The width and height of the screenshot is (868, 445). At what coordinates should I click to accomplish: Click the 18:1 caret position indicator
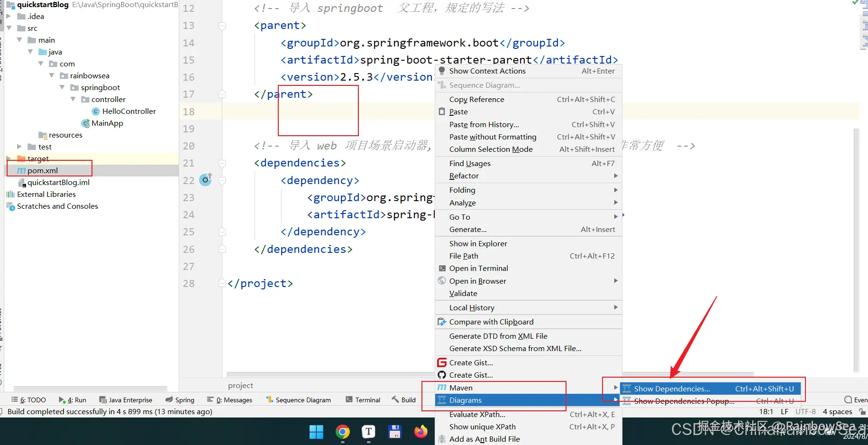(766, 412)
